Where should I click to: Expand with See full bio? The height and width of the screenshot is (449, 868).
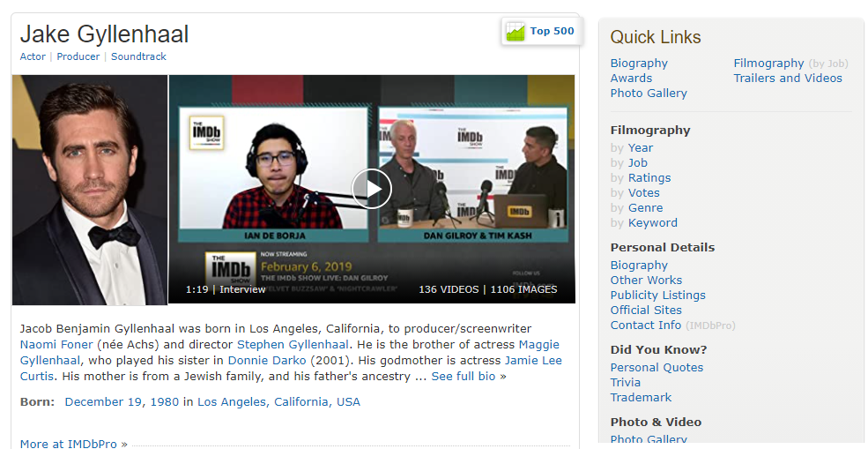point(464,377)
